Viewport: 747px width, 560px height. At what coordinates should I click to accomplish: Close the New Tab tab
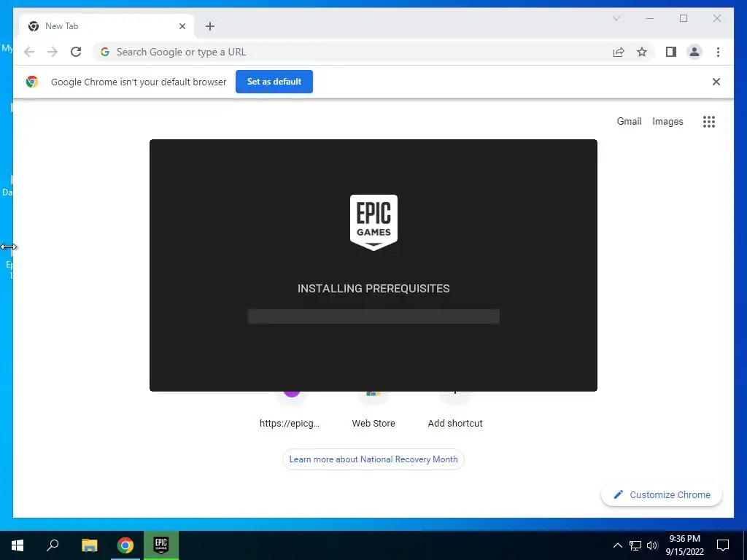tap(182, 26)
